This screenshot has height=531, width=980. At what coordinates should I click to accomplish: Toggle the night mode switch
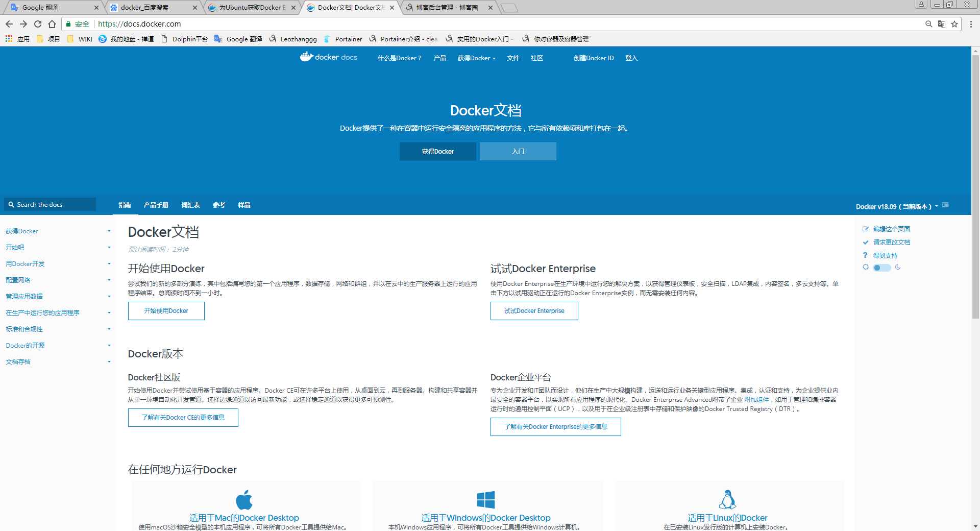pyautogui.click(x=882, y=268)
